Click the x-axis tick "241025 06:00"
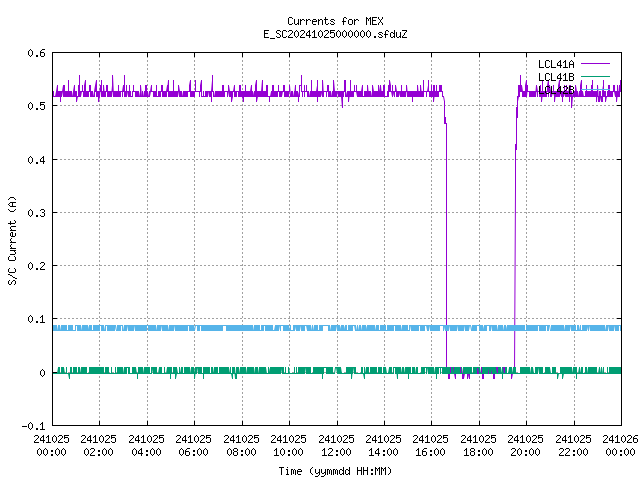Image resolution: width=640 pixels, height=480 pixels. [x=193, y=446]
